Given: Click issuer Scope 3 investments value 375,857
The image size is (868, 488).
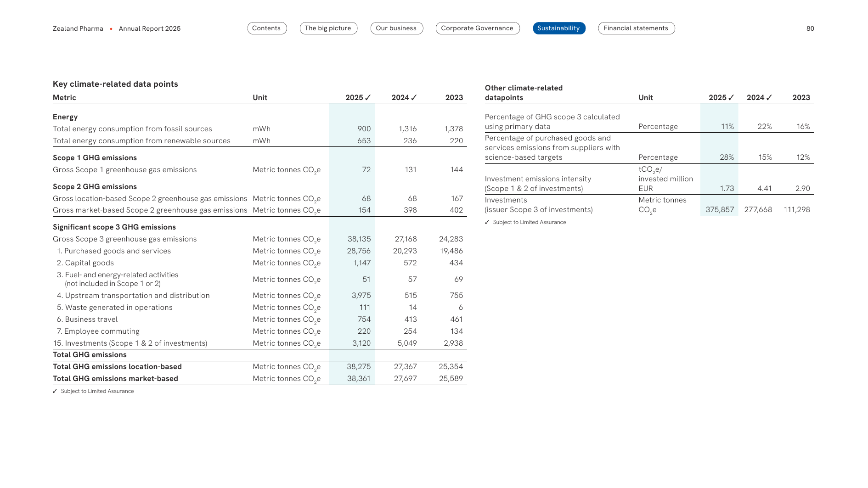Looking at the screenshot, I should (720, 210).
